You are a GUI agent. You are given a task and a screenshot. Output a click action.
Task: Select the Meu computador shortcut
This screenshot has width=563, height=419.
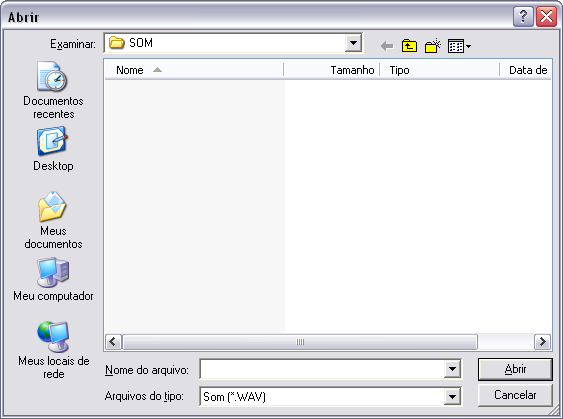click(53, 280)
